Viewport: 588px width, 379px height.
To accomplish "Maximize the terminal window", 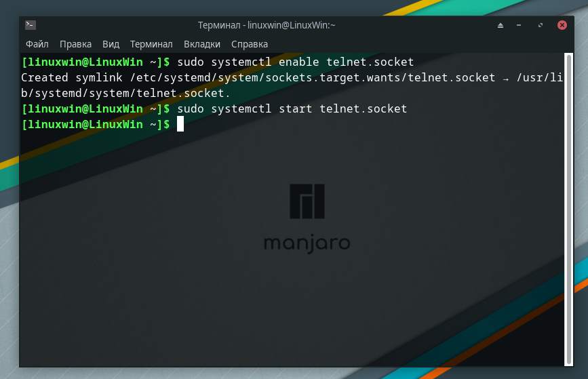I will [x=541, y=25].
